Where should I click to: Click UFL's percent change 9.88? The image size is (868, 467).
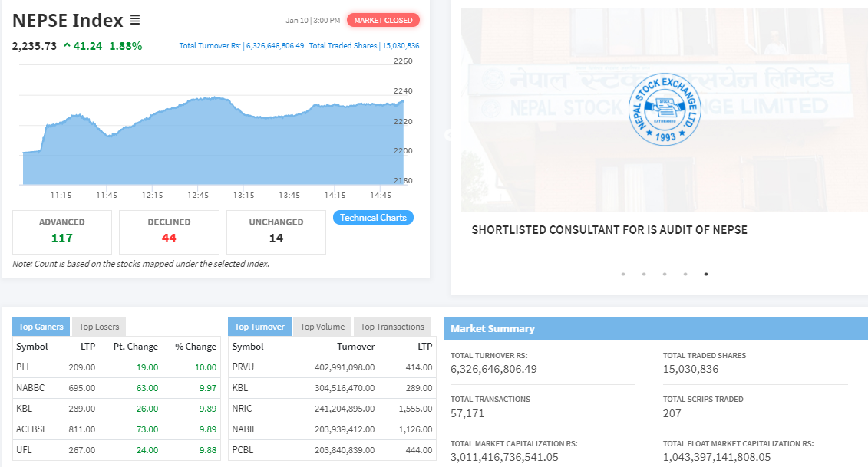tap(208, 450)
